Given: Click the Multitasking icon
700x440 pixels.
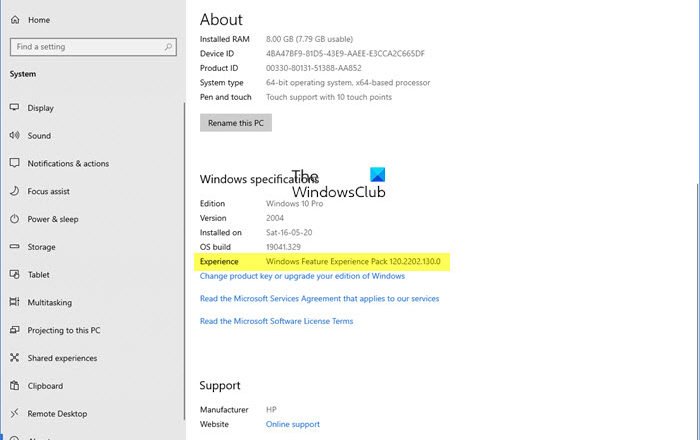Looking at the screenshot, I should tap(14, 302).
